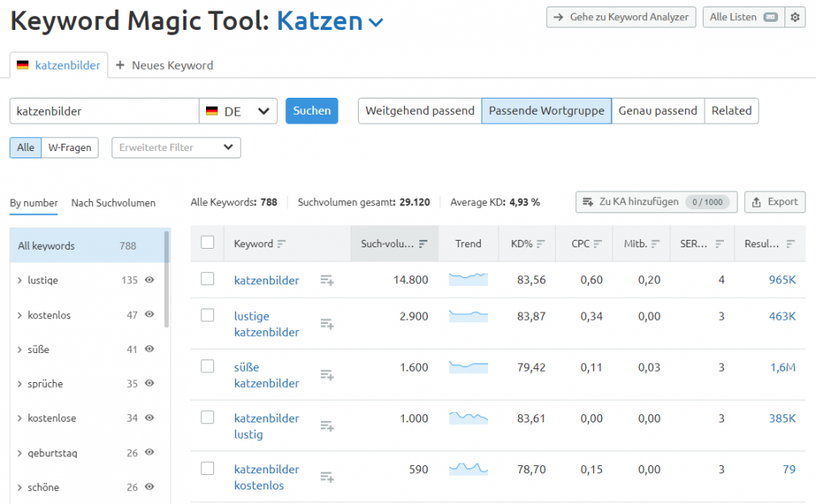Screen dimensions: 816x504
Task: Check the süße katzenbilder row checkbox
Action: 208,366
